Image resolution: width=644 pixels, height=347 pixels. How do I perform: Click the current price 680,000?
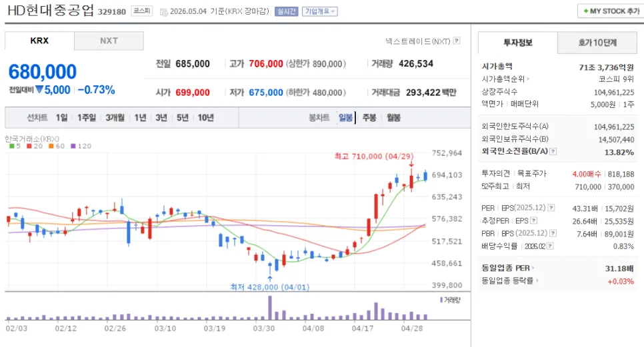[x=42, y=72]
